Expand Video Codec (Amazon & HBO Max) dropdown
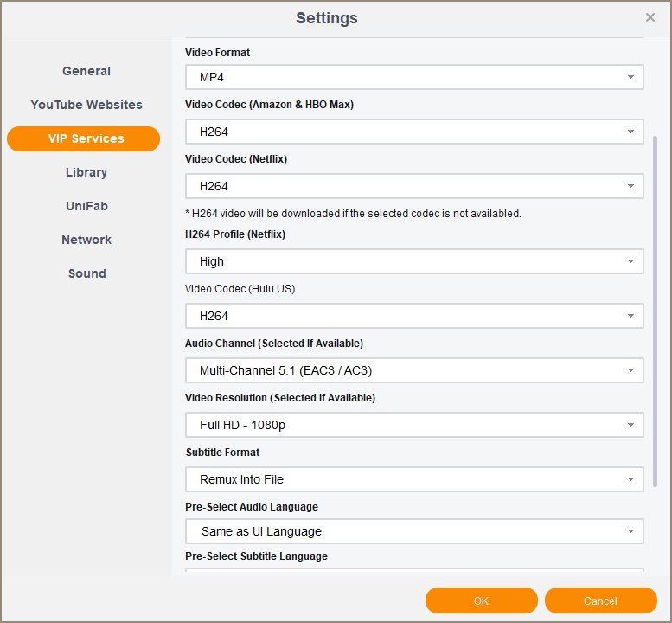Viewport: 672px width, 623px height. point(414,132)
